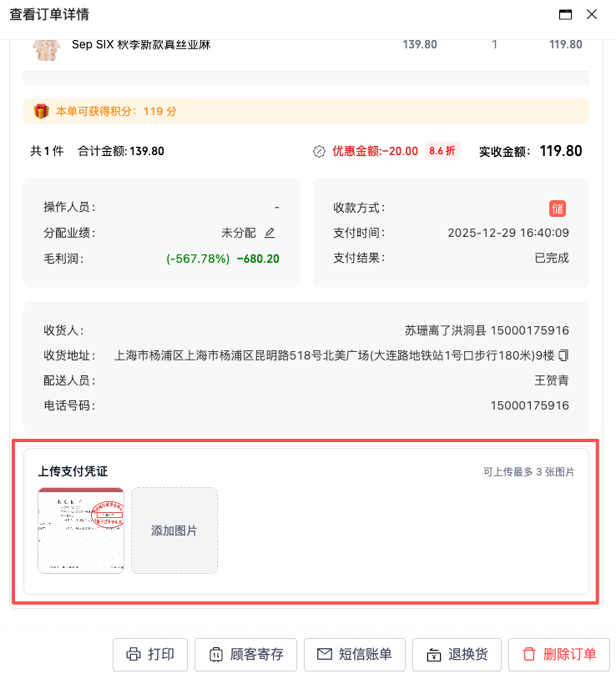Click the 顾客寄存 customer deposit button
Screen dimensions: 616x679
pos(245,655)
